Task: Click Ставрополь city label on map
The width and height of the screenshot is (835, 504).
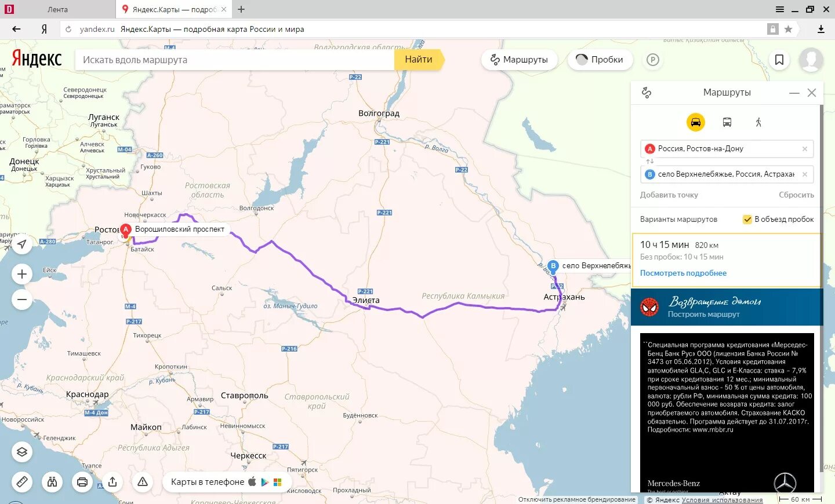Action: pos(244,396)
